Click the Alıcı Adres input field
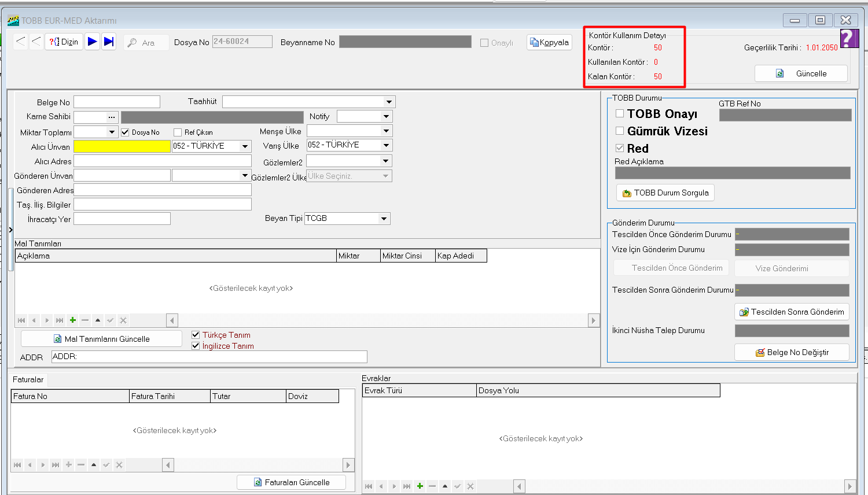This screenshot has height=495, width=868. click(163, 161)
